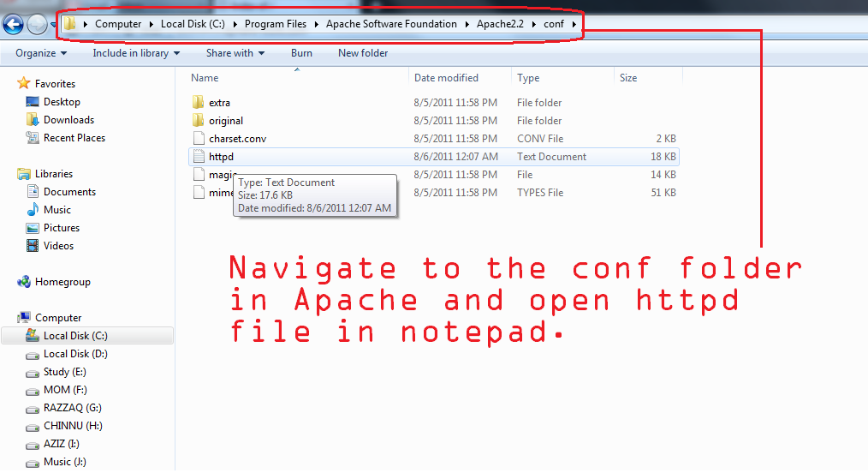The height and width of the screenshot is (473, 868).
Task: Open Recent Places in Favorites
Action: [x=74, y=138]
